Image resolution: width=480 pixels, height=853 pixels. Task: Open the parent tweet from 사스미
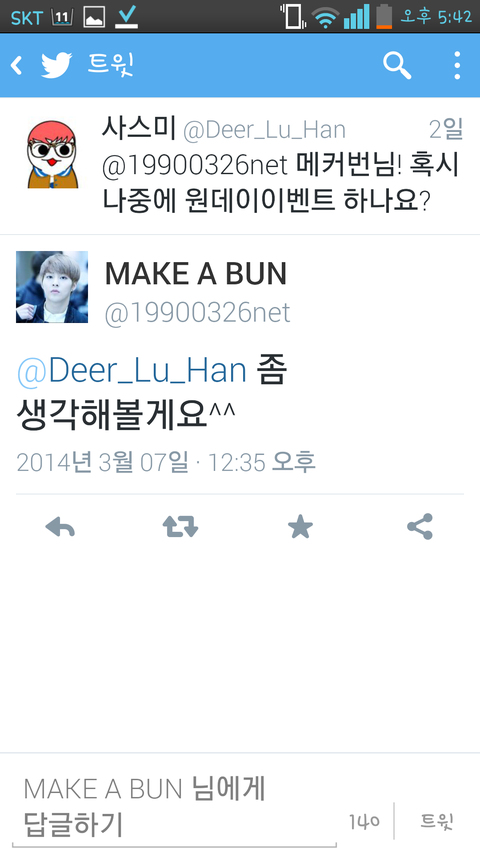(240, 166)
